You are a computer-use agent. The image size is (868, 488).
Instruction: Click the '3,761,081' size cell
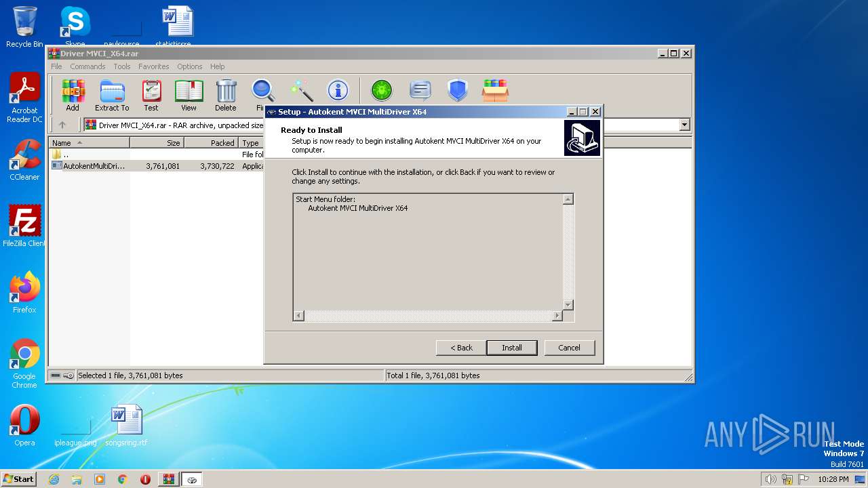[x=163, y=166]
